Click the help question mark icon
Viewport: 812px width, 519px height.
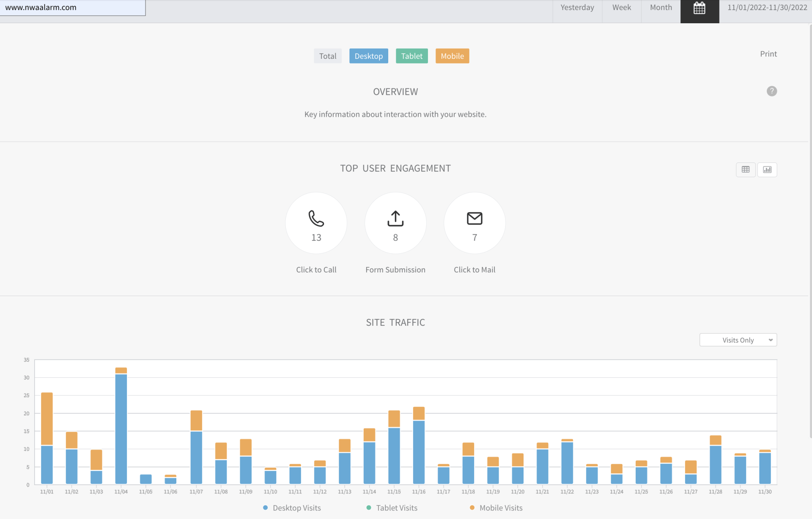(x=771, y=91)
